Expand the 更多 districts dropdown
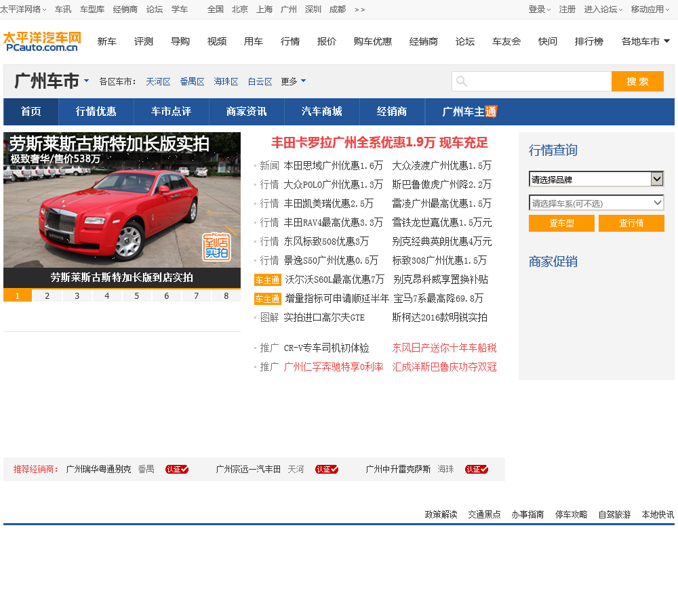Screen dimensions: 678x616 coord(293,81)
